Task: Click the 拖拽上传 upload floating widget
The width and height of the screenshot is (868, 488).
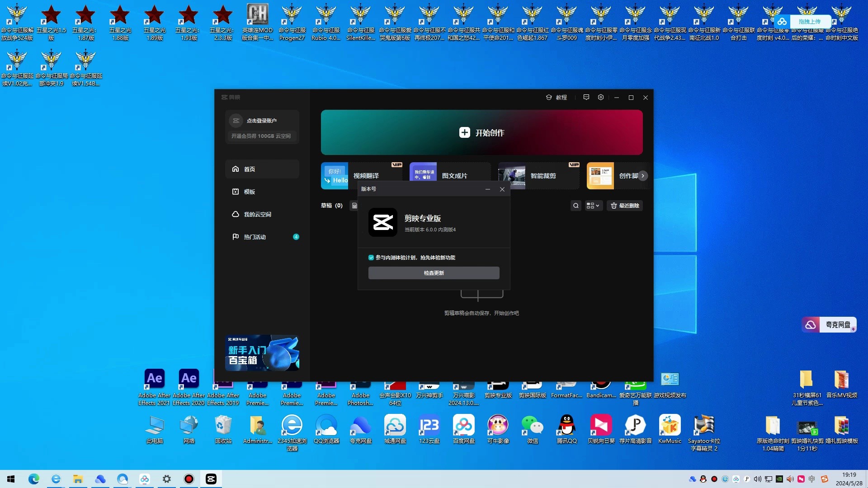Action: pyautogui.click(x=804, y=21)
